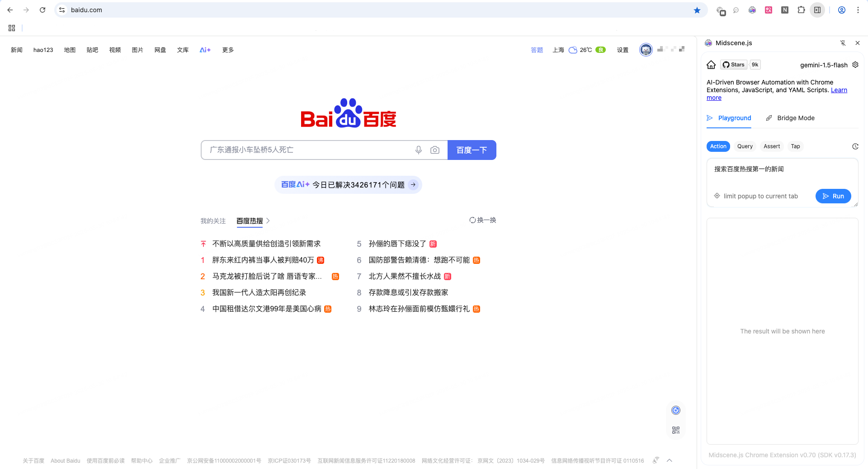The width and height of the screenshot is (868, 469).
Task: Open the apps grid in bookmarks bar
Action: point(12,28)
